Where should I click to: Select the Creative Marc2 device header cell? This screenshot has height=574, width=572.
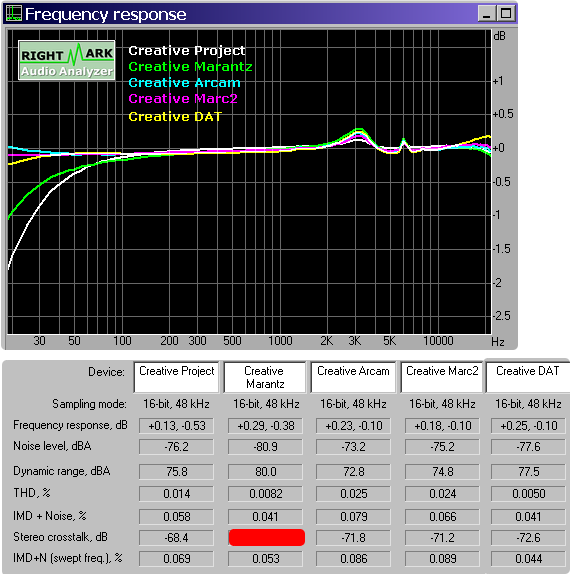[442, 377]
